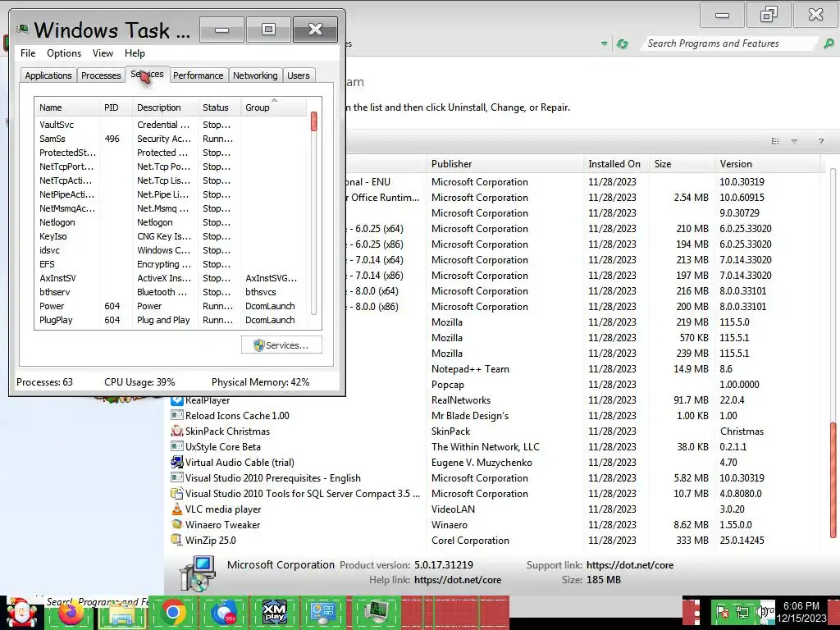Screen dimensions: 840x630
Task: Click the shield icon on Services button
Action: pyautogui.click(x=258, y=345)
